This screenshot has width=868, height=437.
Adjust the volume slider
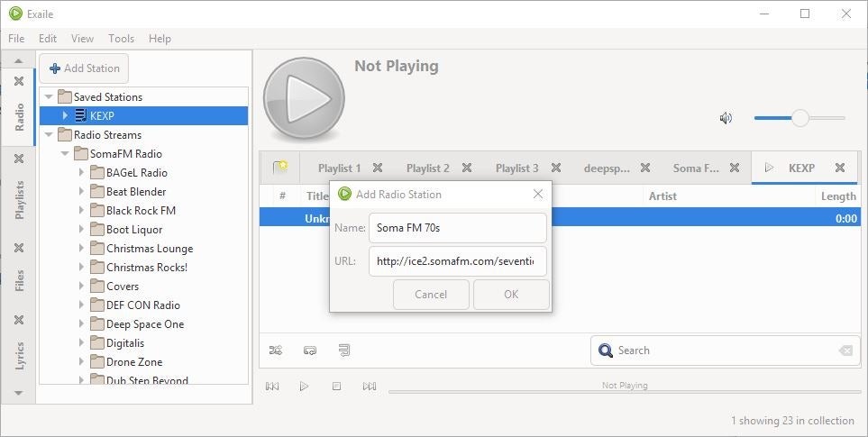[x=799, y=118]
